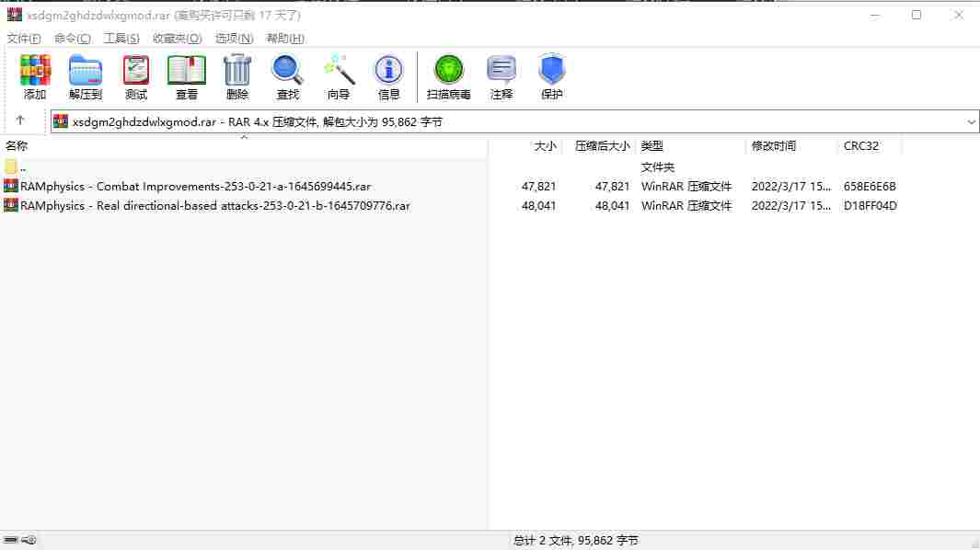Open the 查找 (Find) magnifier tool
980x550 pixels.
pyautogui.click(x=287, y=70)
